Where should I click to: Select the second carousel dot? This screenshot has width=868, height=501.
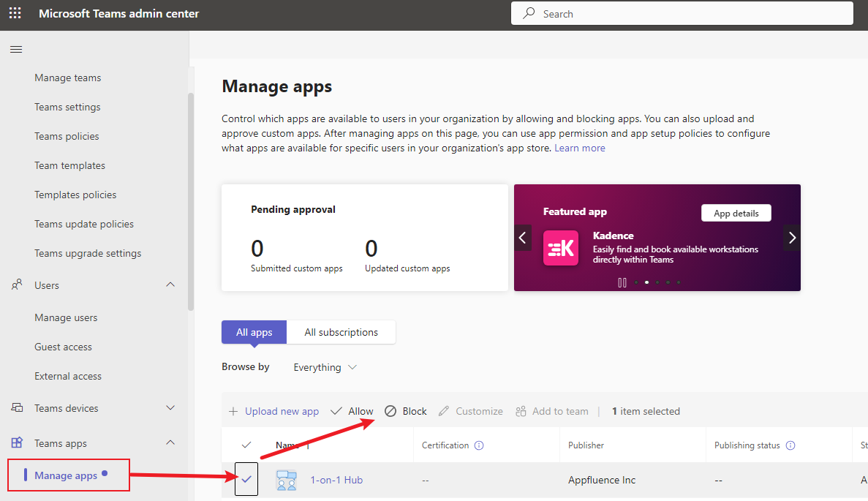tap(646, 282)
